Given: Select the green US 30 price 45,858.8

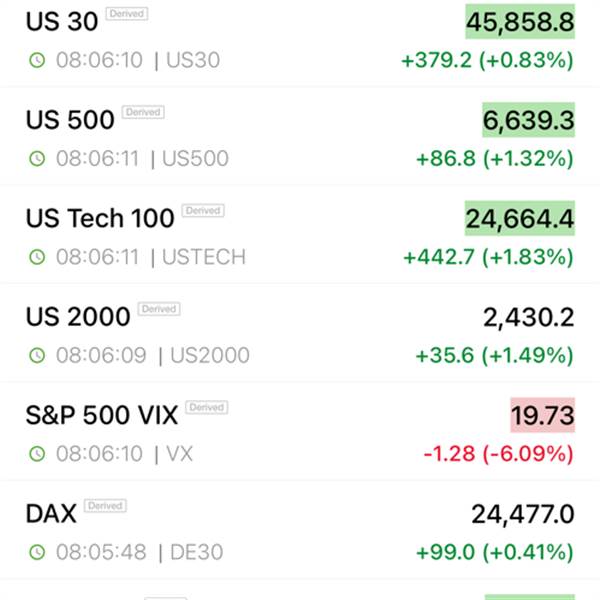Looking at the screenshot, I should tap(520, 22).
